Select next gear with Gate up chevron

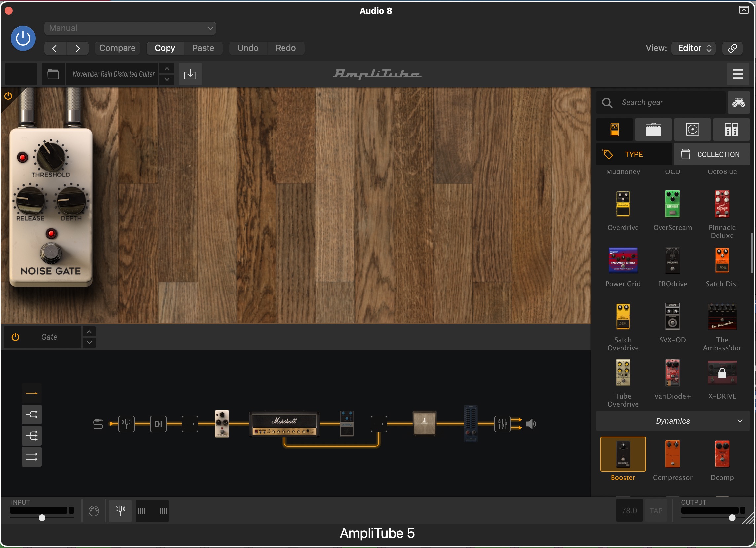tap(89, 332)
